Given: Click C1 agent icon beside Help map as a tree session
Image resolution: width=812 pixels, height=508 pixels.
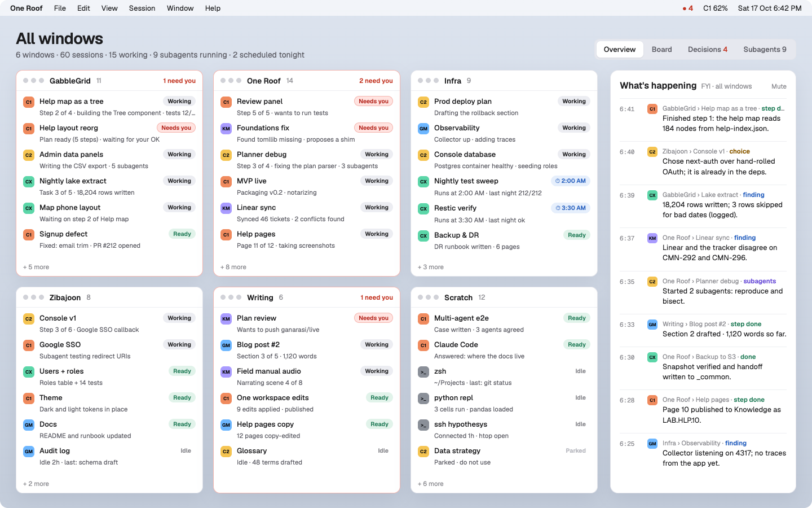Looking at the screenshot, I should coord(29,102).
